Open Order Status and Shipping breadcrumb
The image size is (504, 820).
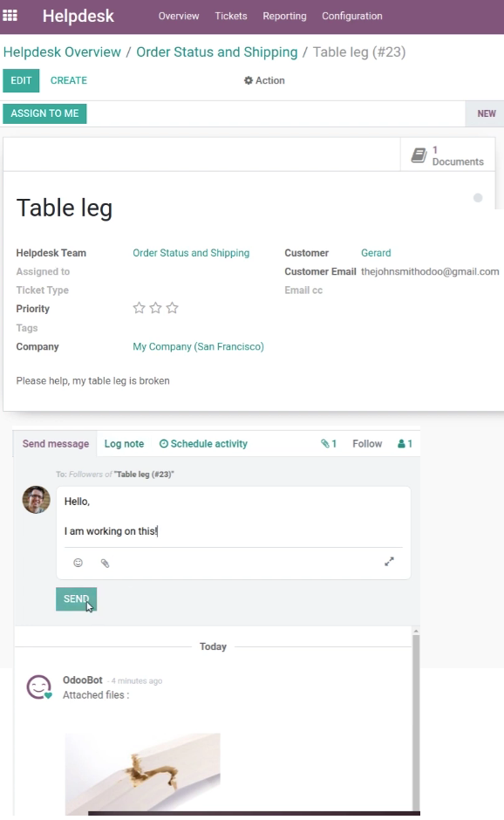[x=217, y=52]
